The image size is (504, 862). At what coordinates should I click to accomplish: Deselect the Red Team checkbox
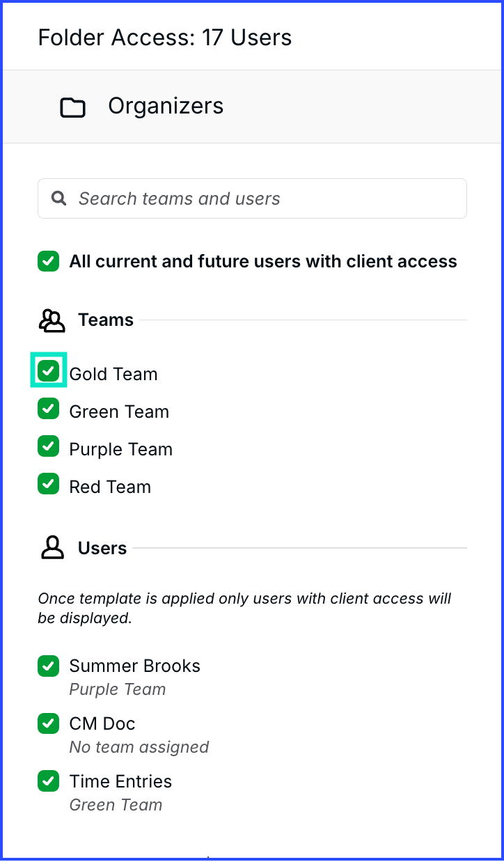click(x=48, y=483)
